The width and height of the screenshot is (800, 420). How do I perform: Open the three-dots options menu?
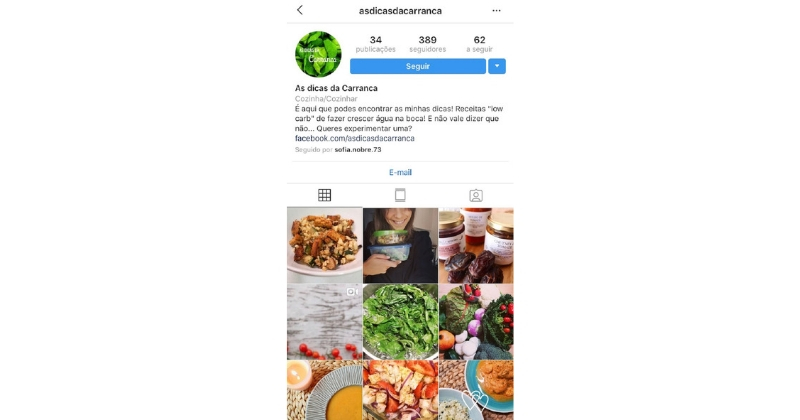(x=496, y=10)
